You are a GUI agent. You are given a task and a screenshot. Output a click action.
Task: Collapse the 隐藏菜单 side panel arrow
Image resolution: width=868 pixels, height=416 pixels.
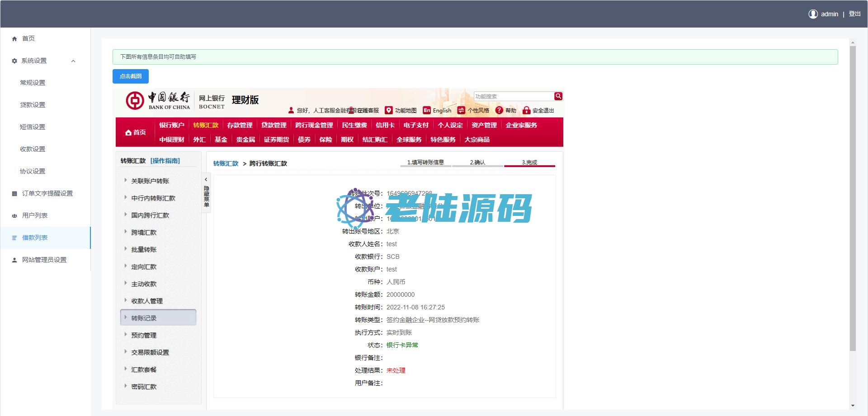[206, 179]
